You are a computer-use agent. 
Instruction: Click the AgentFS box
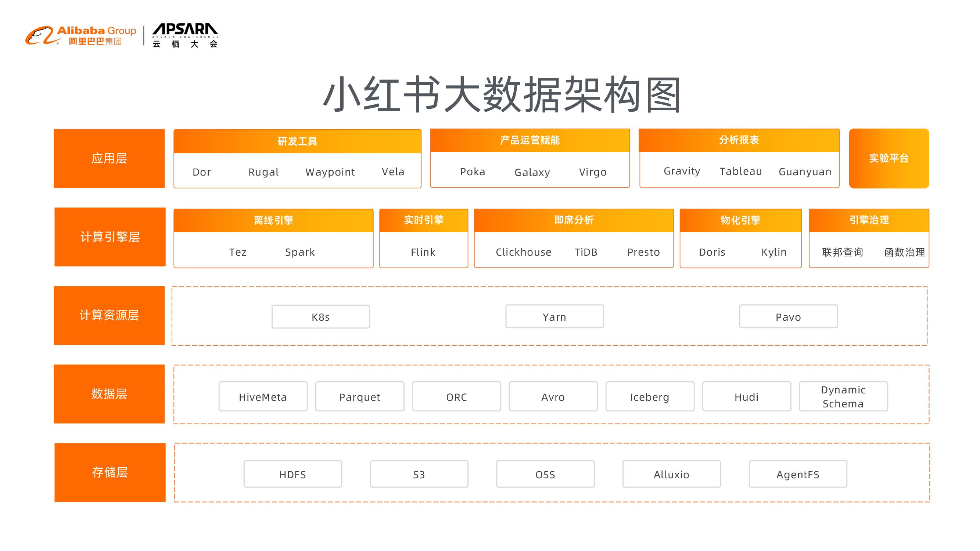pyautogui.click(x=798, y=474)
